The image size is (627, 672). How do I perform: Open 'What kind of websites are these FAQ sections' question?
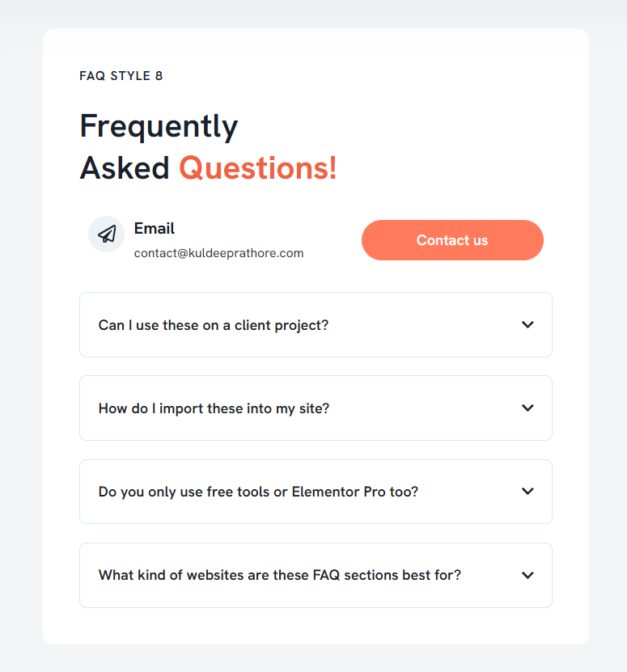tap(280, 575)
